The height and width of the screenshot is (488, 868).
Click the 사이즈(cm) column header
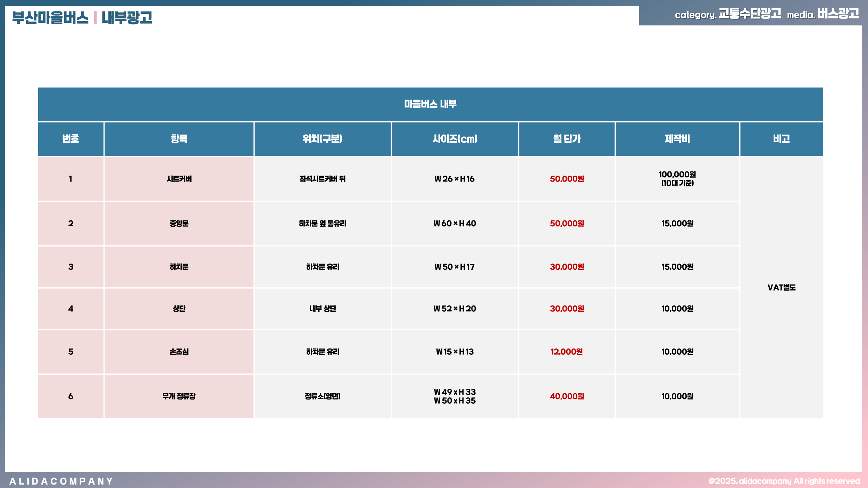pyautogui.click(x=454, y=139)
